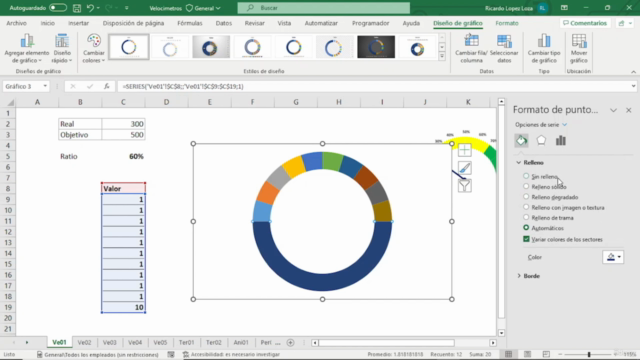Image resolution: width=640 pixels, height=360 pixels.
Task: Uncheck Variar colores de los sectores
Action: click(x=527, y=239)
